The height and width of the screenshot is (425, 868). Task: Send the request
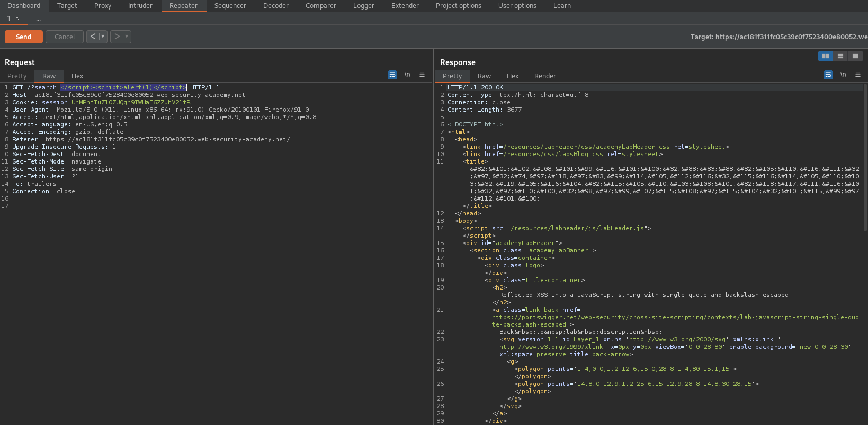(24, 37)
